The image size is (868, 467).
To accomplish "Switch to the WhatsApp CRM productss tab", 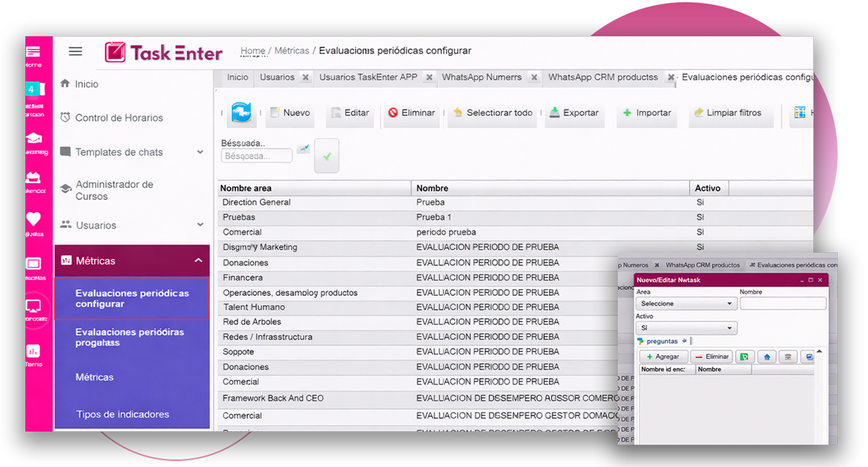I will click(x=601, y=77).
